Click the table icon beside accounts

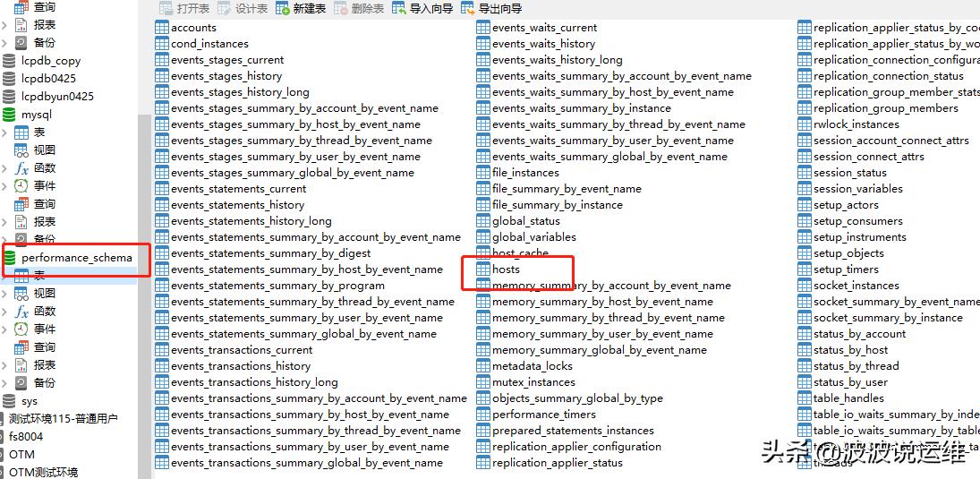click(x=162, y=28)
